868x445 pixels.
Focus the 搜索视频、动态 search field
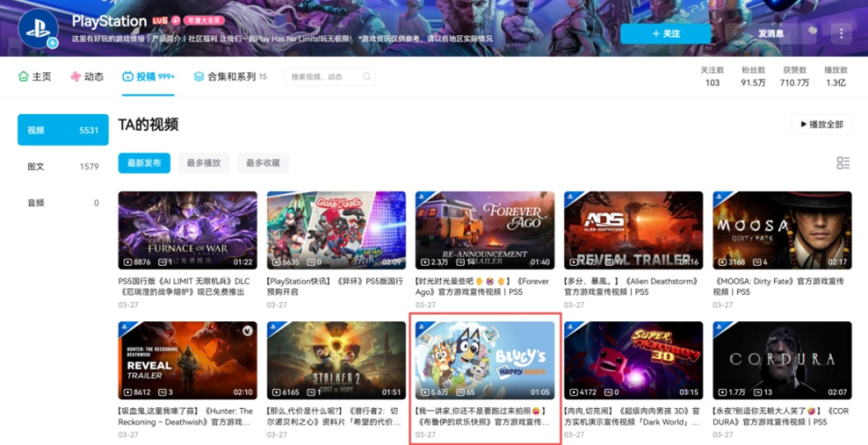331,77
